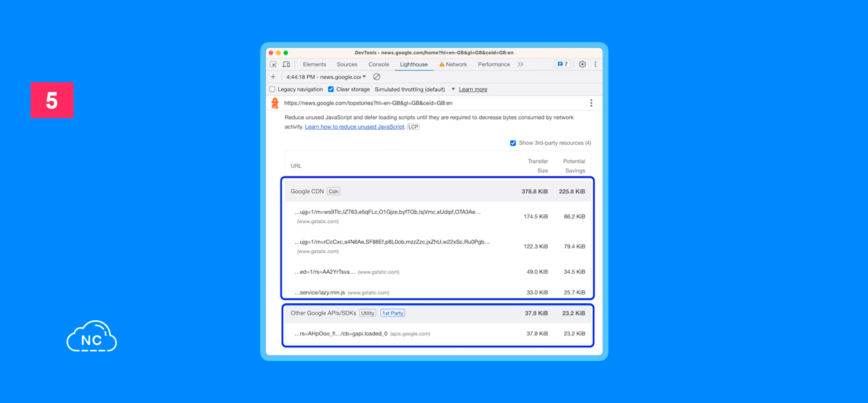The width and height of the screenshot is (868, 403).
Task: Click the 174.5 KiB transfer size cell
Action: pos(536,217)
